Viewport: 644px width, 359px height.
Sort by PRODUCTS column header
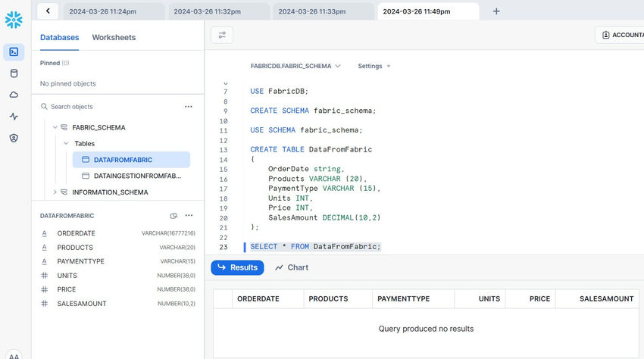(338, 298)
